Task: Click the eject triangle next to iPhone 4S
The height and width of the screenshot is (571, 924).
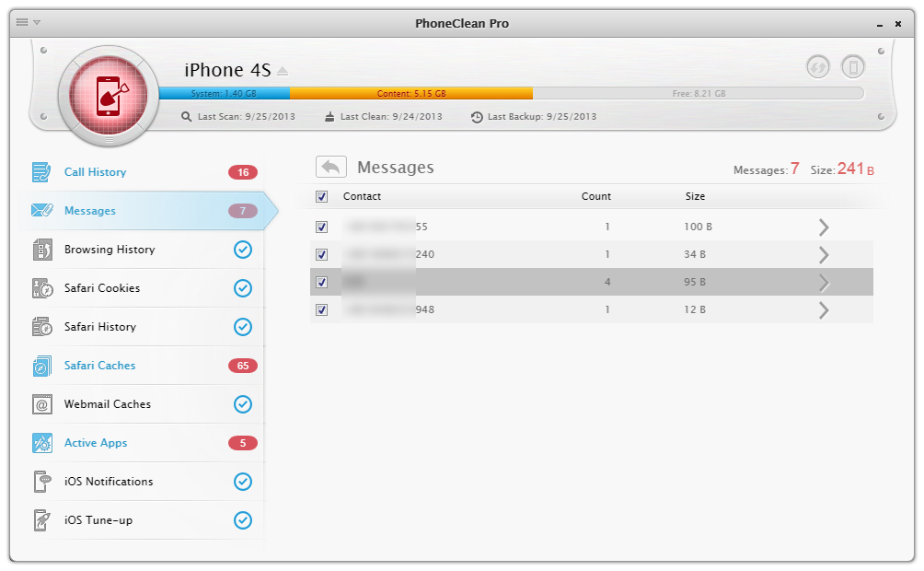Action: pos(283,71)
